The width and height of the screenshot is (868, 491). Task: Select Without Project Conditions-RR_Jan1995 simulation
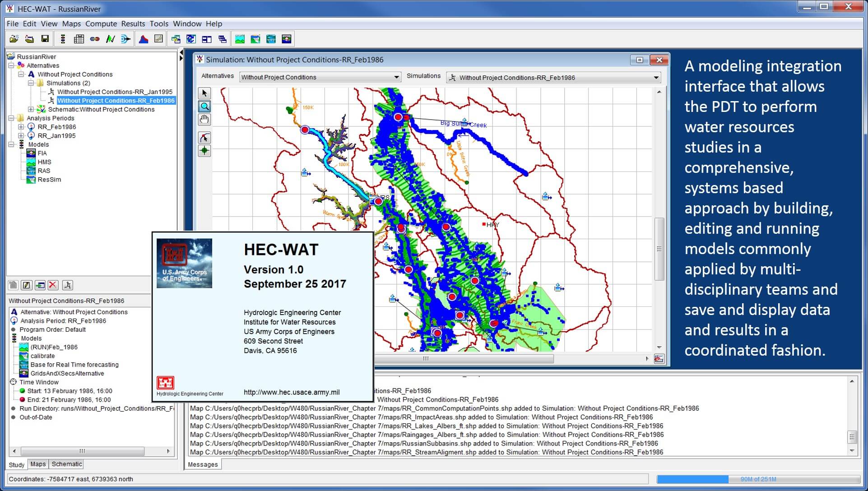(115, 92)
